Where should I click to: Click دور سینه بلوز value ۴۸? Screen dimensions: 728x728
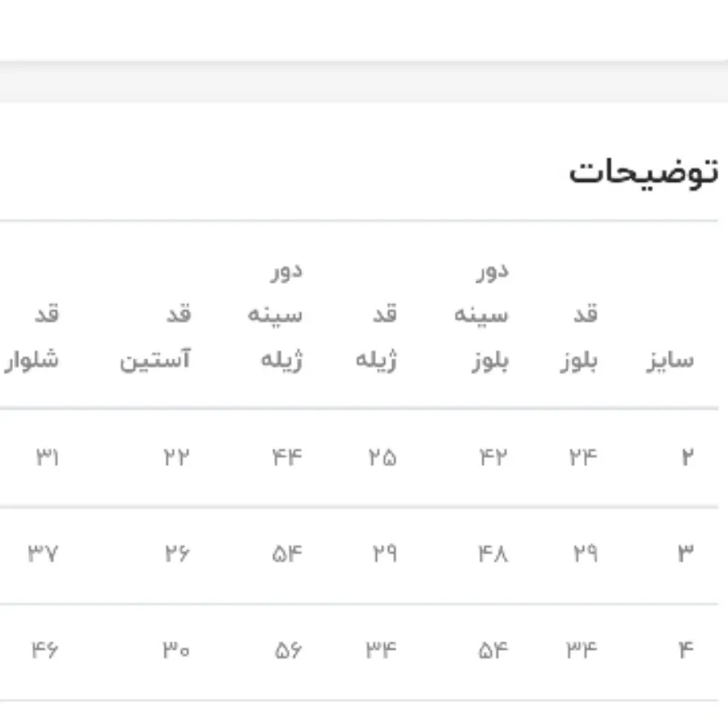coord(493,555)
